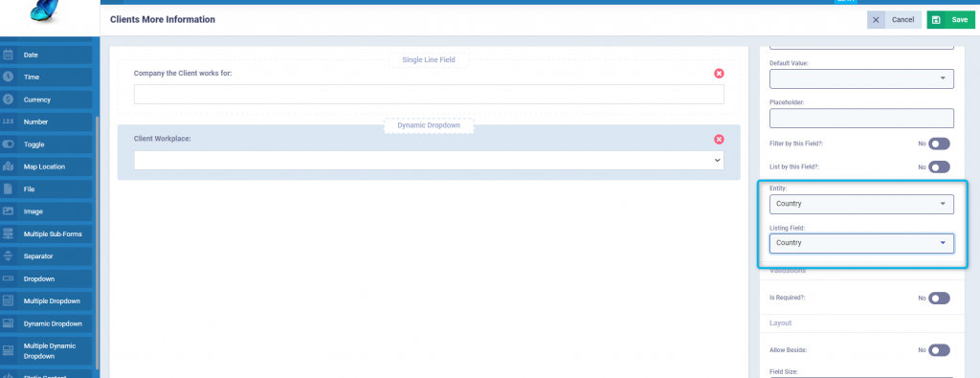Click the Clients More Information title
The image size is (980, 378).
163,19
